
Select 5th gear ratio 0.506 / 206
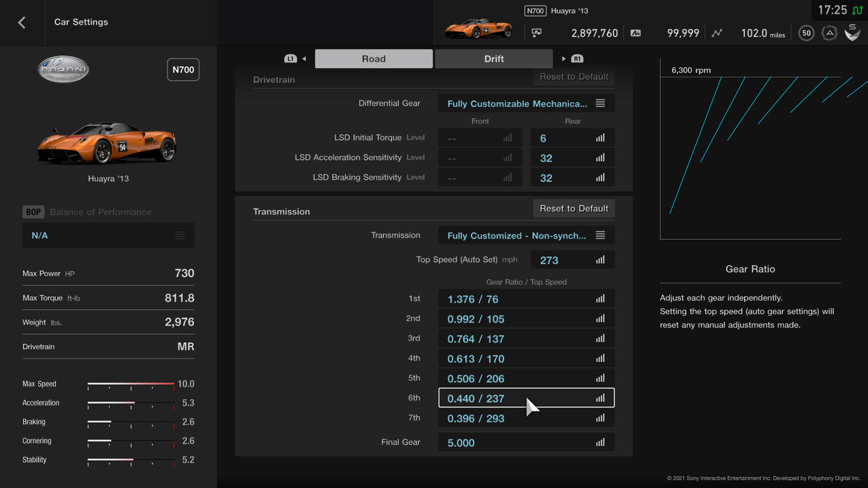[527, 379]
